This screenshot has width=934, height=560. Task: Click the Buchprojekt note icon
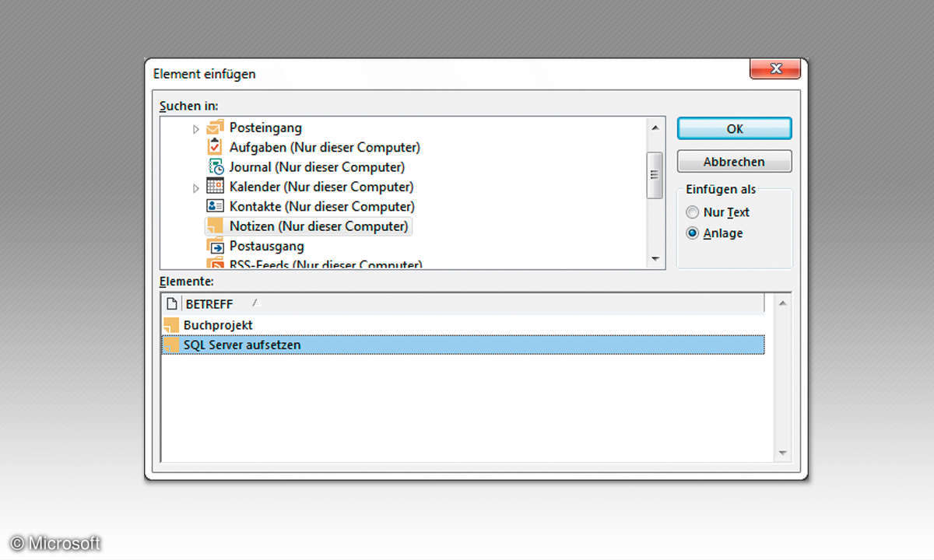171,325
